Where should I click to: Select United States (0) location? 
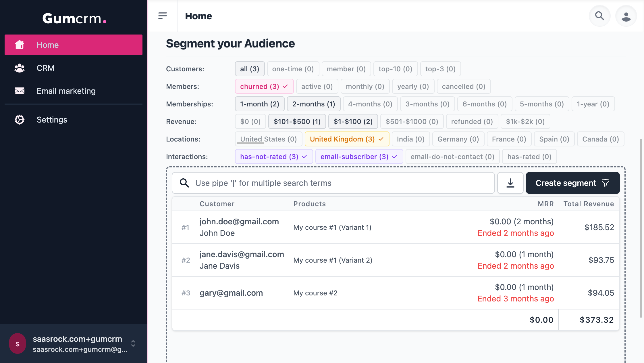point(269,139)
